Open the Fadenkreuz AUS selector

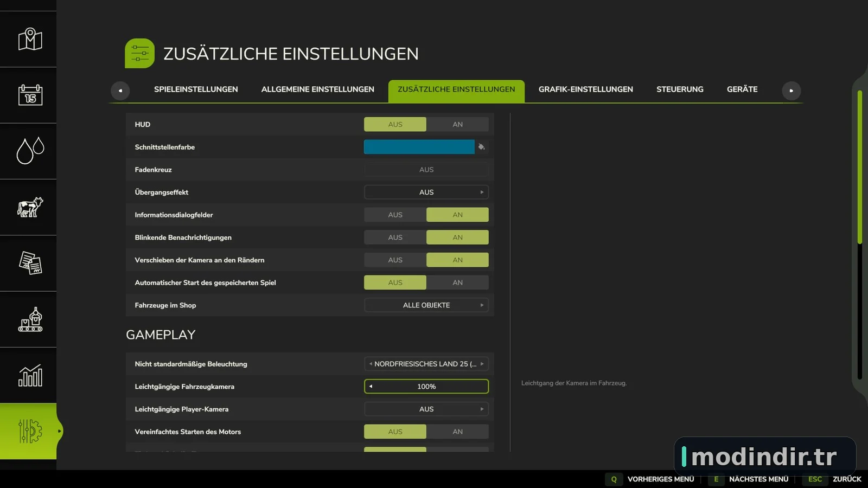[x=426, y=170]
